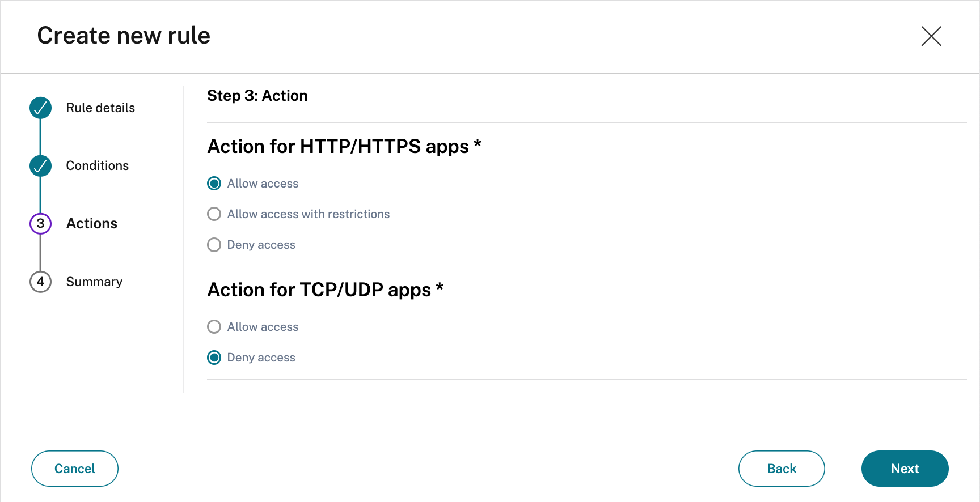Screen dimensions: 980x502
Task: Proceed with the Next button
Action: [905, 469]
